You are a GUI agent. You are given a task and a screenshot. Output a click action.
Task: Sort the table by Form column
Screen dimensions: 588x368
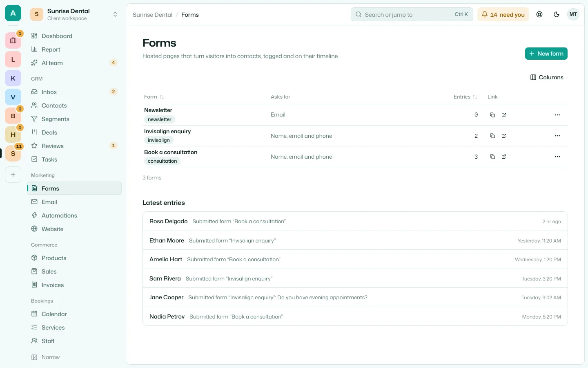coord(154,97)
